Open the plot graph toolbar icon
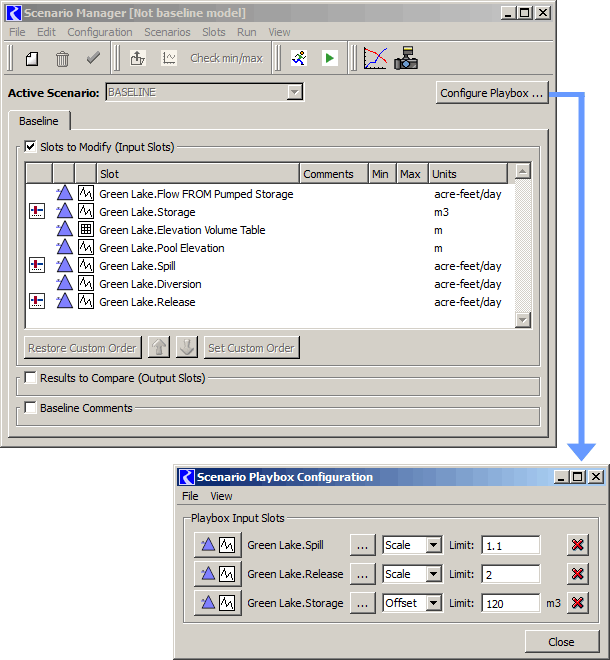610x660 pixels. [375, 58]
